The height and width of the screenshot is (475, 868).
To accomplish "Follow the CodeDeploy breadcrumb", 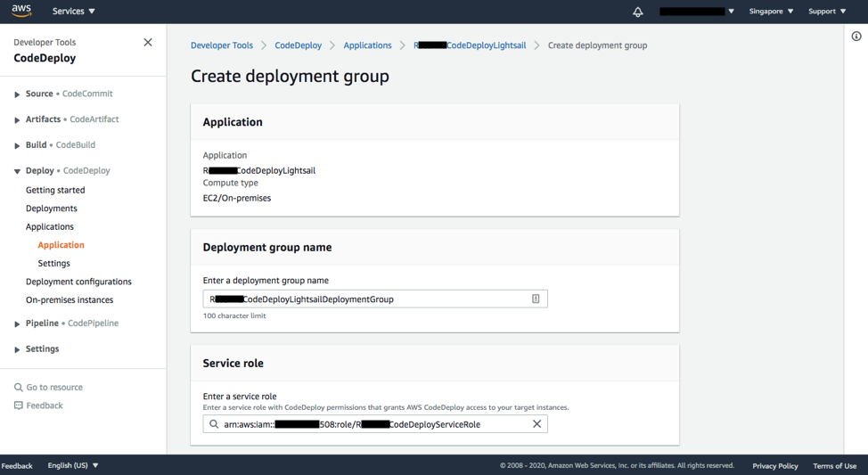I will [298, 45].
